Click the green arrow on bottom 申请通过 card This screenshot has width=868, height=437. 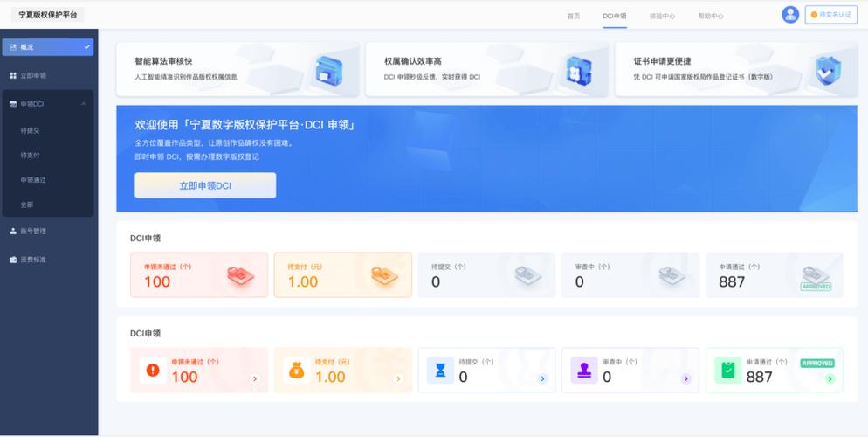[830, 378]
